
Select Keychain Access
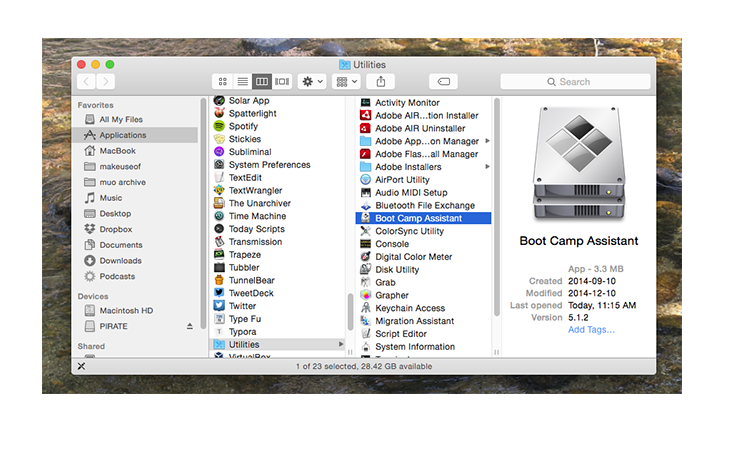click(x=410, y=308)
